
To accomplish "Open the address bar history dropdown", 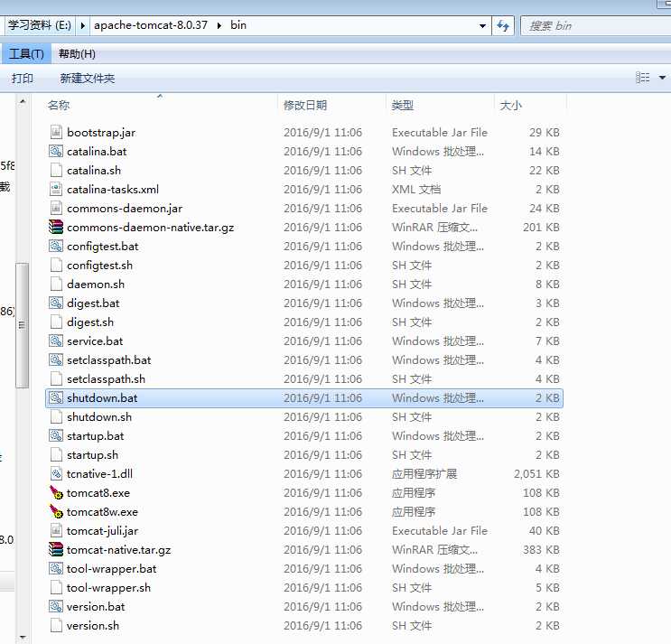I will pos(482,26).
